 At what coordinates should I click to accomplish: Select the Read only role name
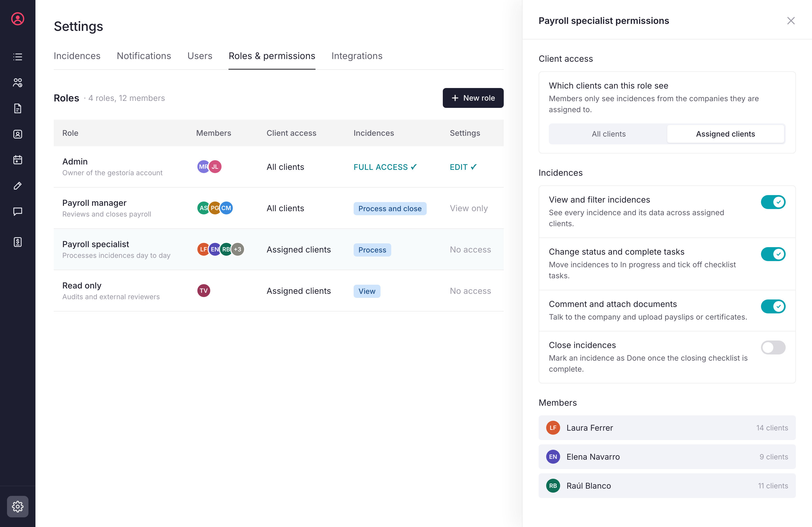[x=82, y=286]
